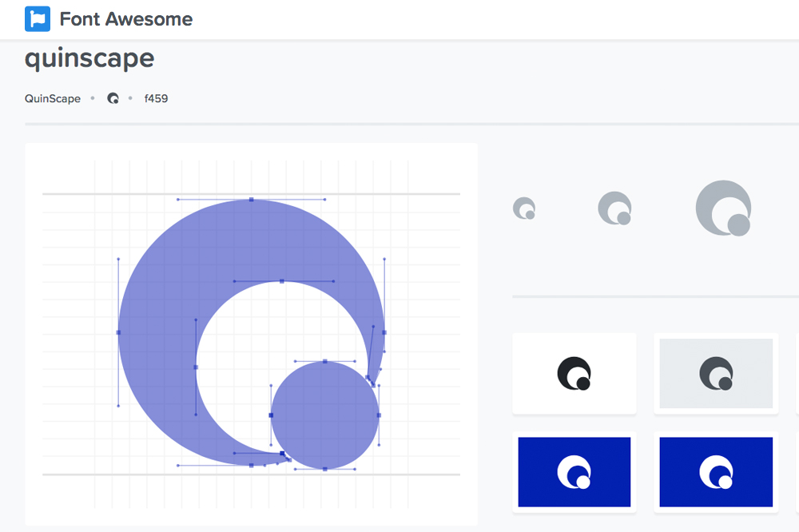Click the smallest gray quinscape size preview
The image size is (799, 532).
click(524, 208)
